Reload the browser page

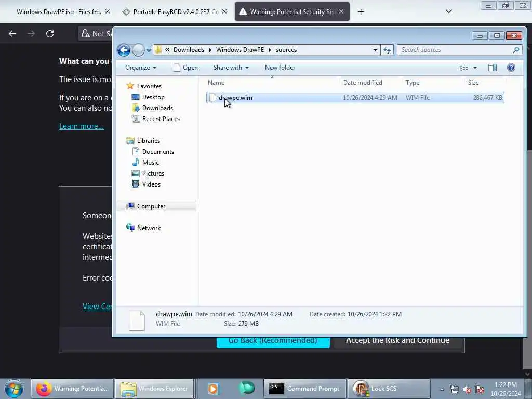pos(50,34)
